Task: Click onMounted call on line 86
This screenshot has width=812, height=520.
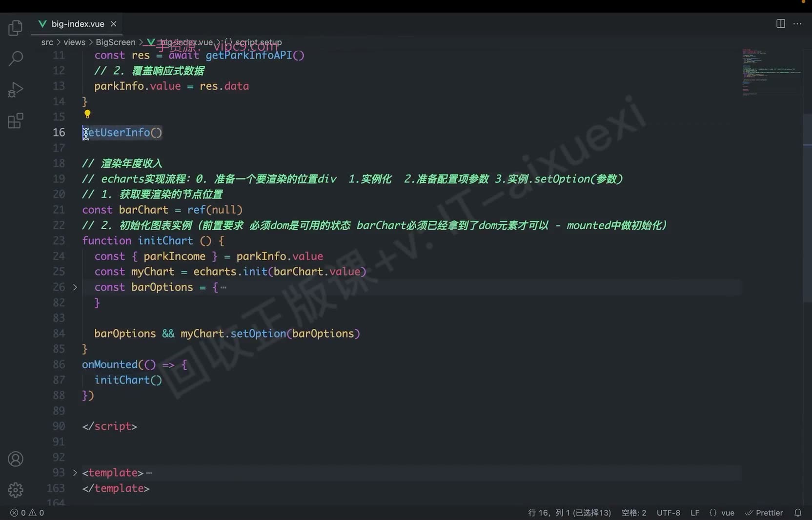Action: (110, 365)
